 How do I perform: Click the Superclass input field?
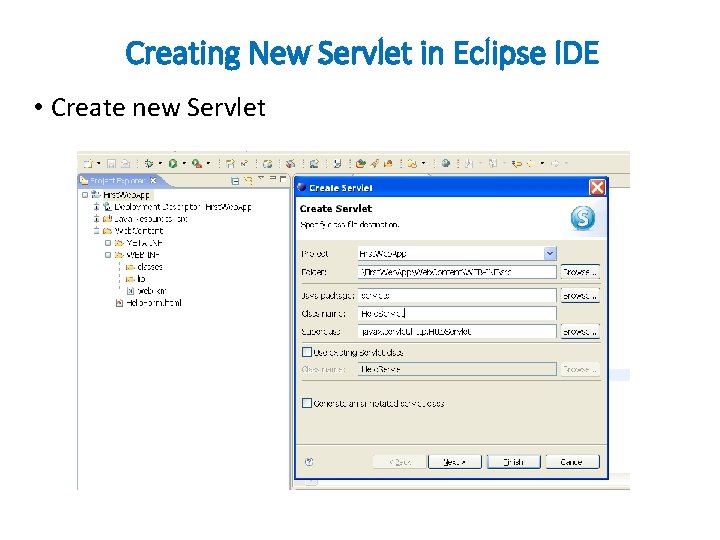coord(457,332)
